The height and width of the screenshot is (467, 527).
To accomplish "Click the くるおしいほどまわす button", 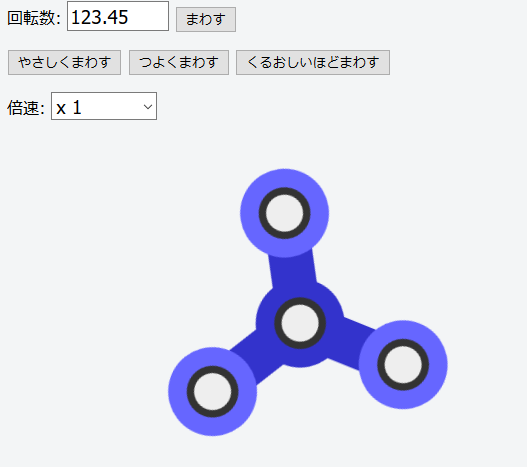I will (313, 63).
